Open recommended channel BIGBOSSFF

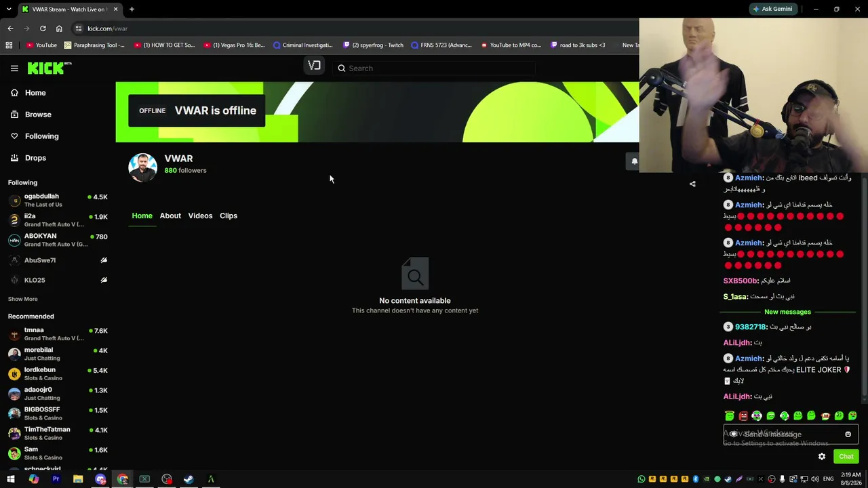point(58,413)
